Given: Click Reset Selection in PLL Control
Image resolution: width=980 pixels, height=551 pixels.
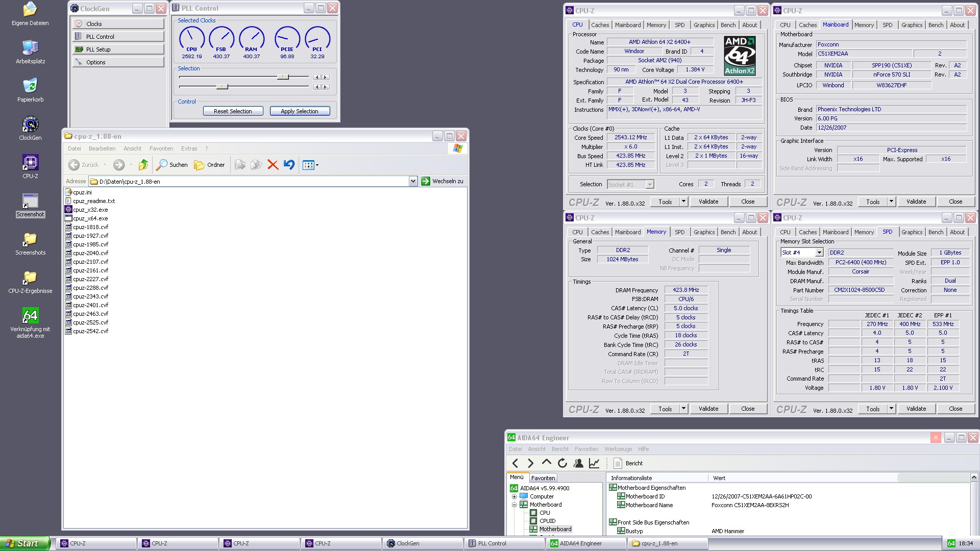Looking at the screenshot, I should click(233, 111).
